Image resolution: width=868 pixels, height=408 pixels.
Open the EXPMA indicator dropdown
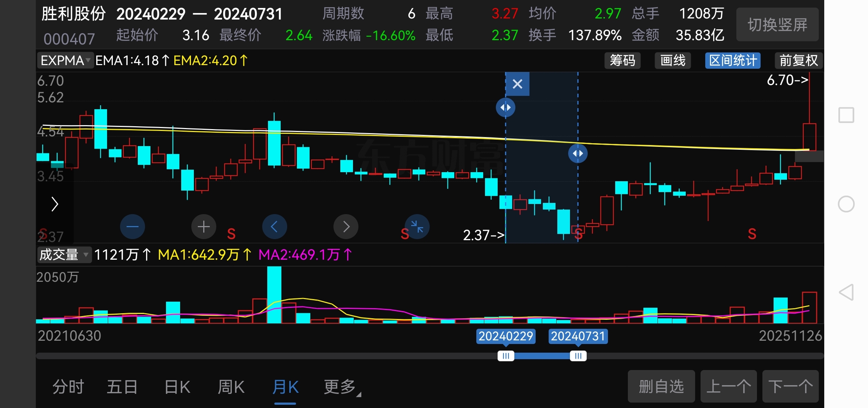click(x=65, y=60)
